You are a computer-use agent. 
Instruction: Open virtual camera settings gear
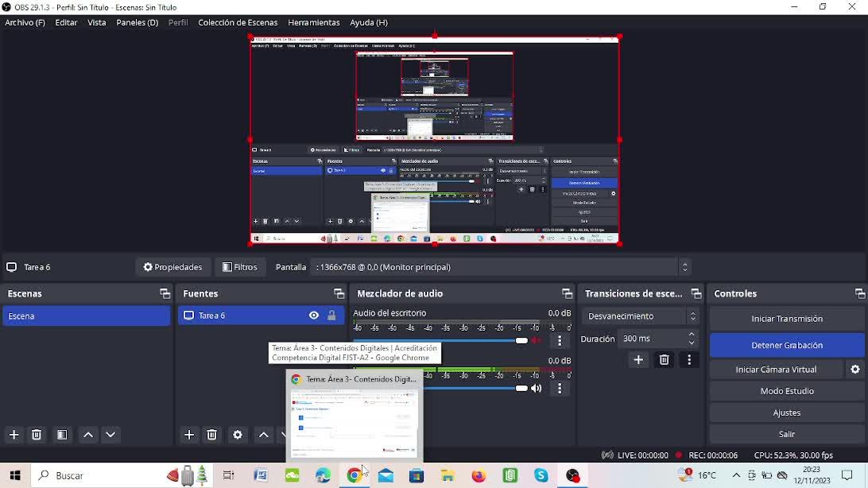(855, 369)
